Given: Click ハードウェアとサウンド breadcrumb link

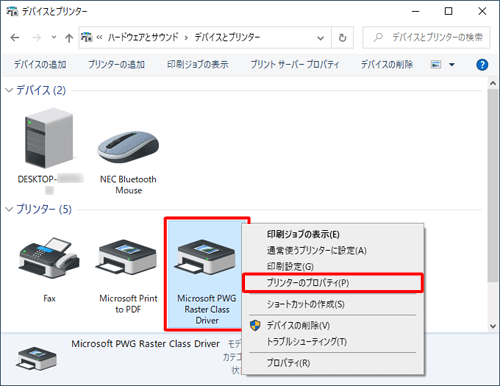Looking at the screenshot, I should tap(143, 37).
